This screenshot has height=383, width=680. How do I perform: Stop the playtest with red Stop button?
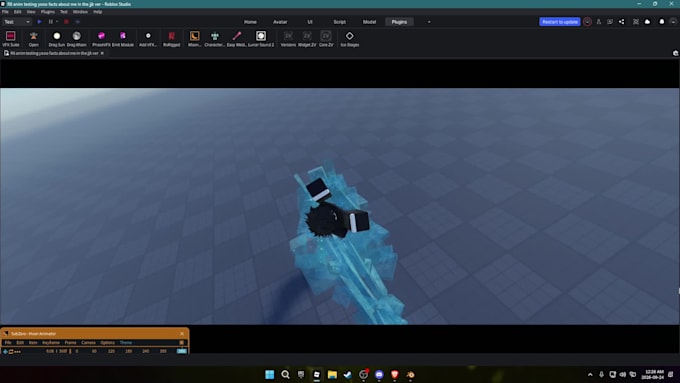[x=66, y=22]
